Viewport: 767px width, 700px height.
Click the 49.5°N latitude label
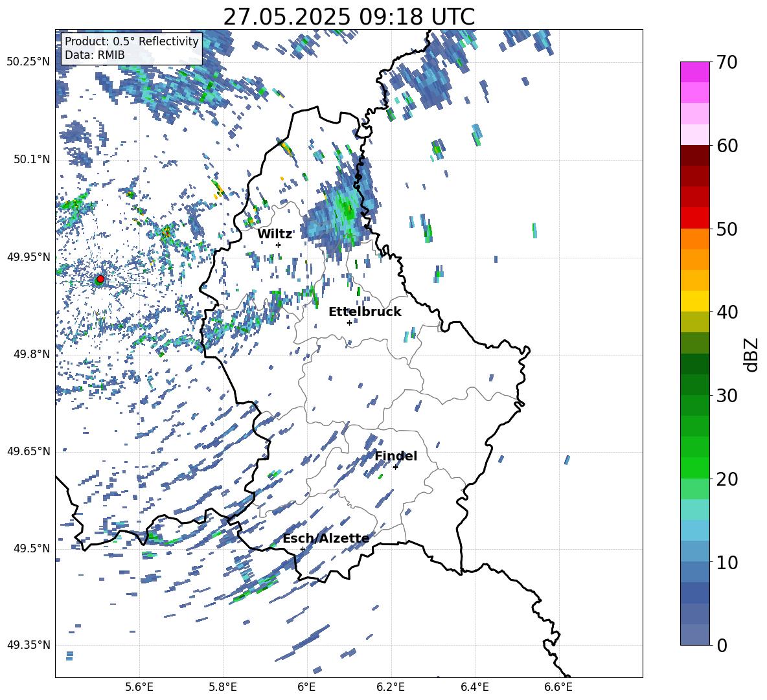pos(33,548)
